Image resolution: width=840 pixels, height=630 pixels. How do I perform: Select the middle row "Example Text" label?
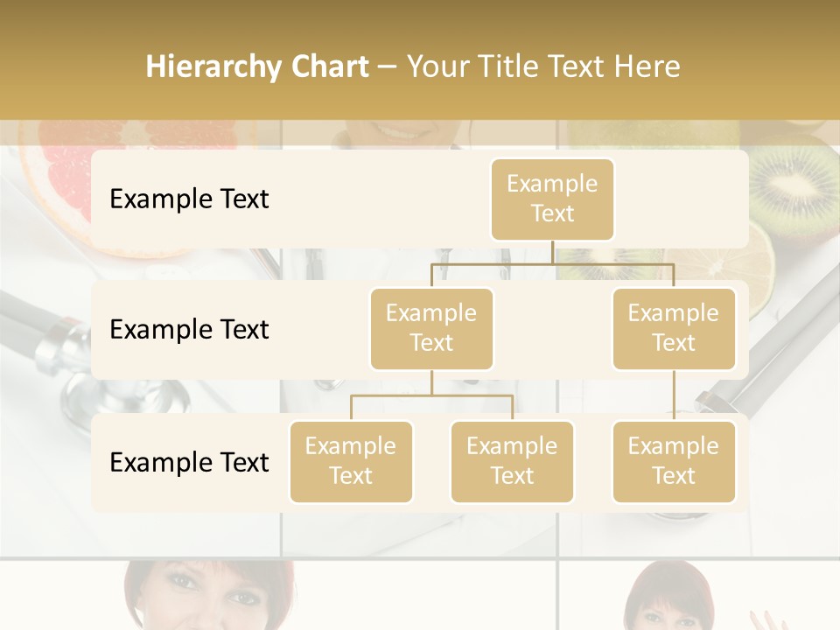[189, 329]
